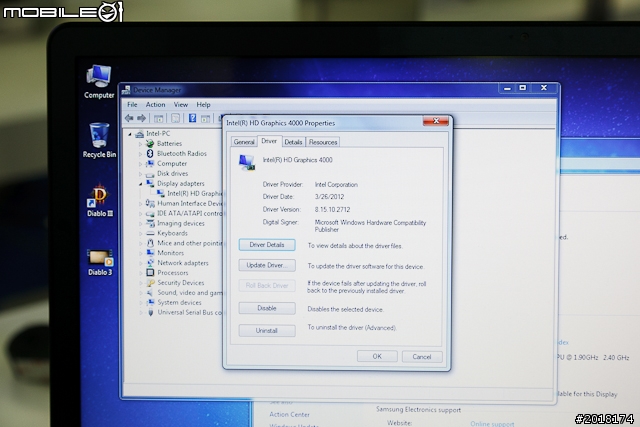Expand the Bluetooth Radios node

click(140, 154)
